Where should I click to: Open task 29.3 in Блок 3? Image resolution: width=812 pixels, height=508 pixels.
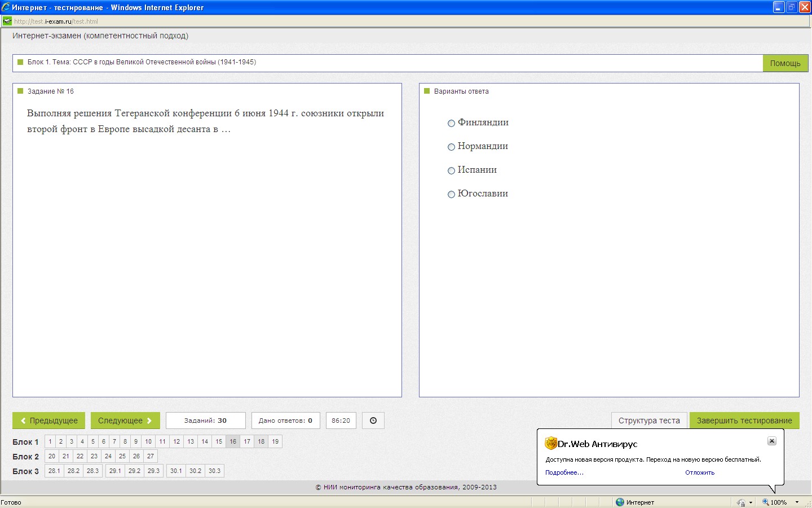coord(153,471)
